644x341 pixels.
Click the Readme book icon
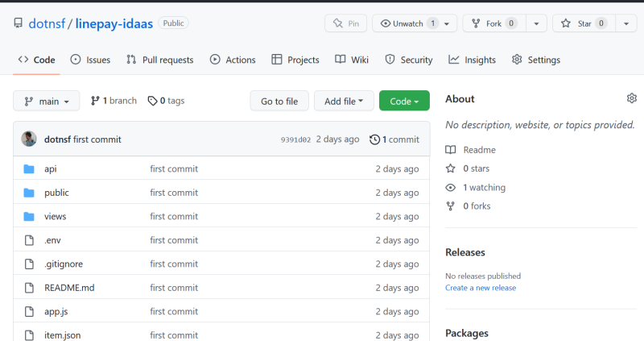coord(451,150)
